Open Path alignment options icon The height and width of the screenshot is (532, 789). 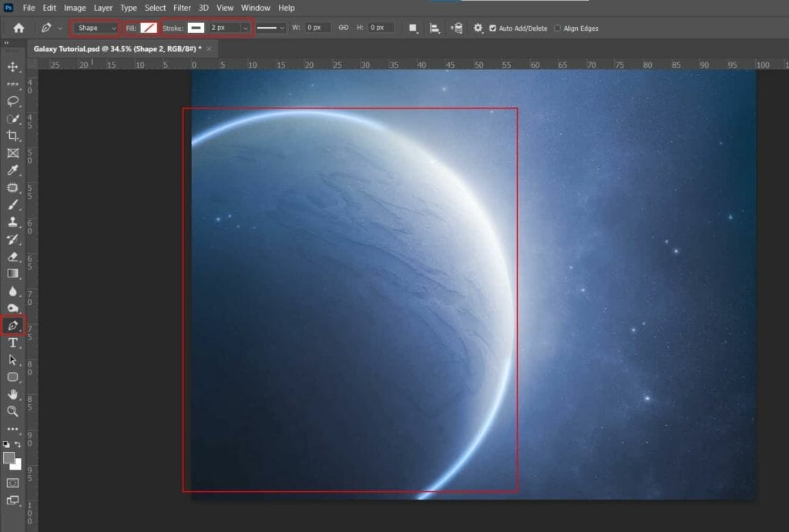coord(435,28)
